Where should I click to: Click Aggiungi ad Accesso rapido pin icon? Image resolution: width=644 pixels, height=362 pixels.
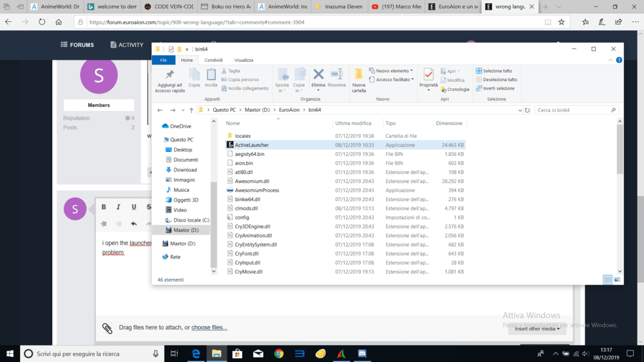coord(170,79)
